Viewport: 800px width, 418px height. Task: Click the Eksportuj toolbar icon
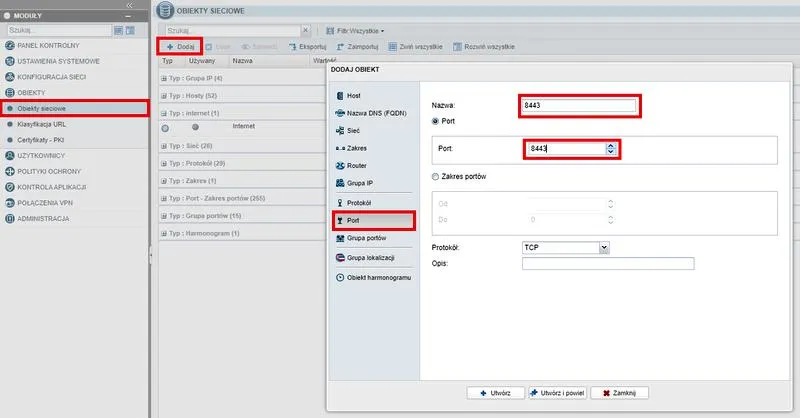point(306,47)
